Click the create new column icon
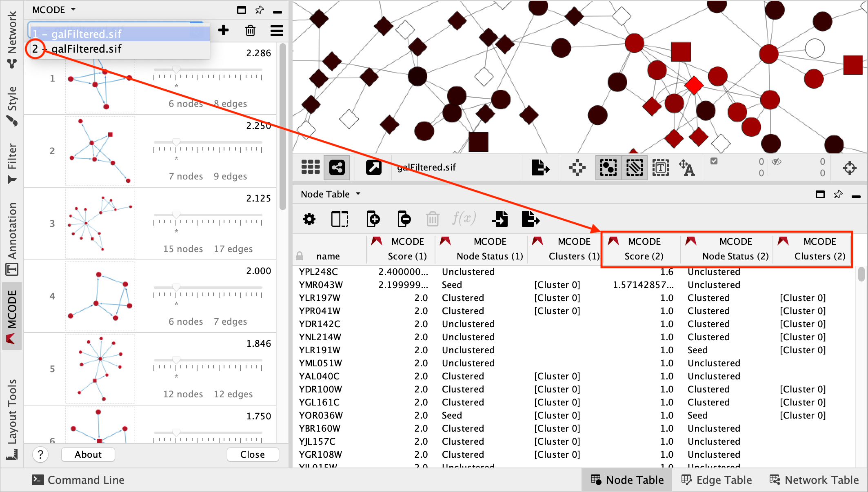Screen dimensions: 868x492 [x=373, y=219]
